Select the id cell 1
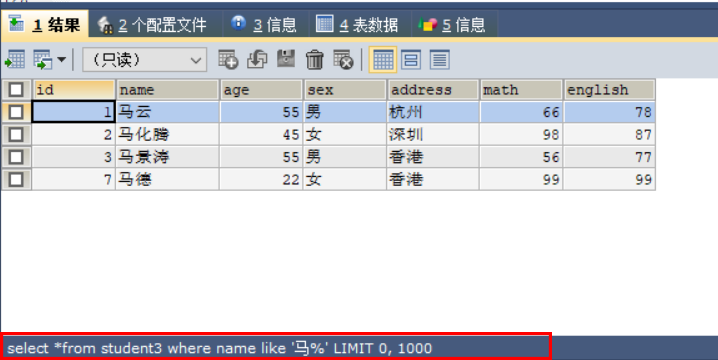The width and height of the screenshot is (718, 360). (x=74, y=112)
